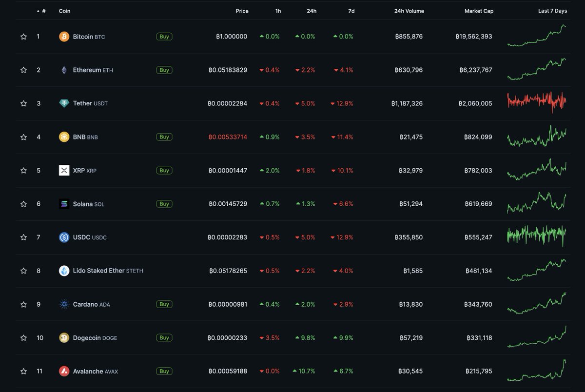585x392 pixels.
Task: Click Last 7 Days column header
Action: (x=552, y=11)
